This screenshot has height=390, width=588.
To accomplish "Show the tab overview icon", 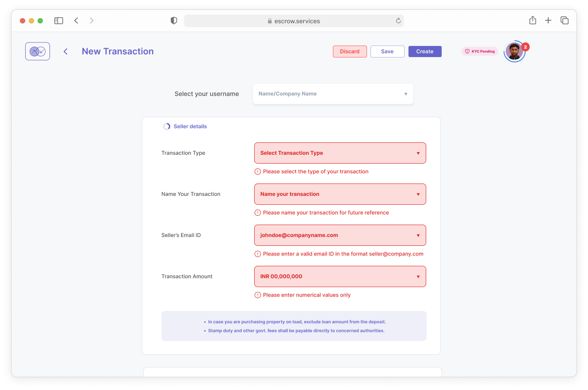I will (x=565, y=20).
